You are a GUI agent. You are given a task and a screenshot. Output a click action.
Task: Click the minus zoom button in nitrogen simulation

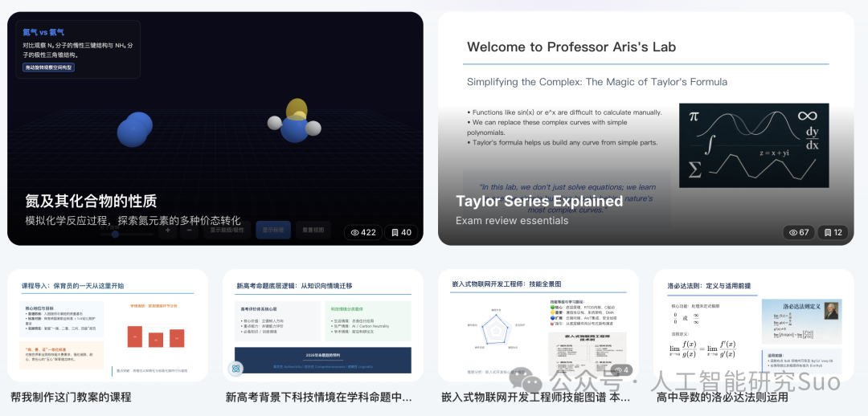189,230
